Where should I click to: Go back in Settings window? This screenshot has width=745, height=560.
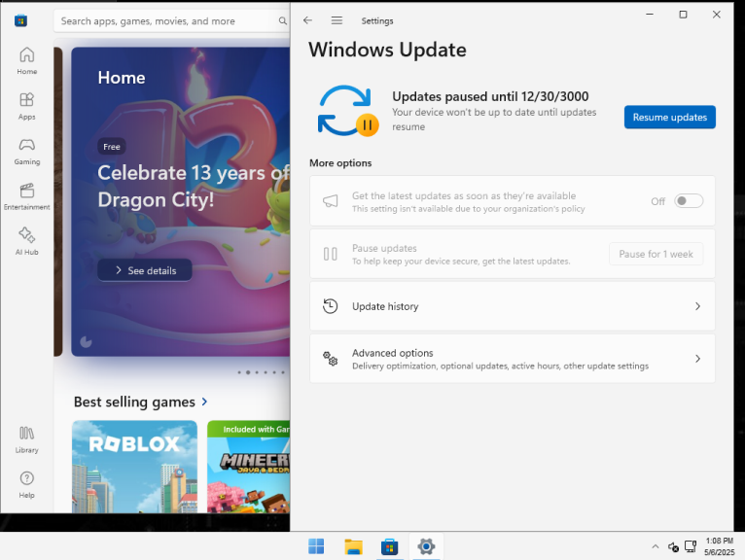pyautogui.click(x=307, y=20)
